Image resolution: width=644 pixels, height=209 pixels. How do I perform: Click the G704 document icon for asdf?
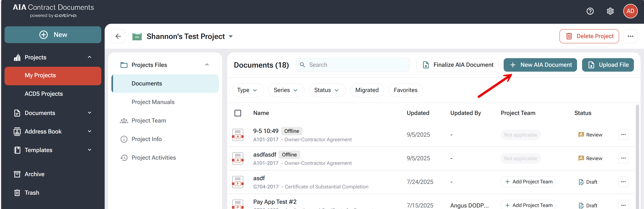237,182
